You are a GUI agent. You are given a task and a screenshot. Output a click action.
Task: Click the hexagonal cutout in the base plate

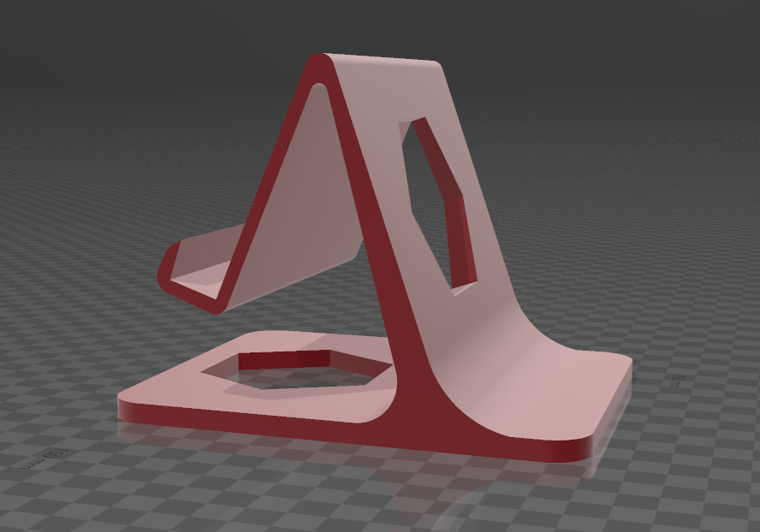[x=297, y=370]
